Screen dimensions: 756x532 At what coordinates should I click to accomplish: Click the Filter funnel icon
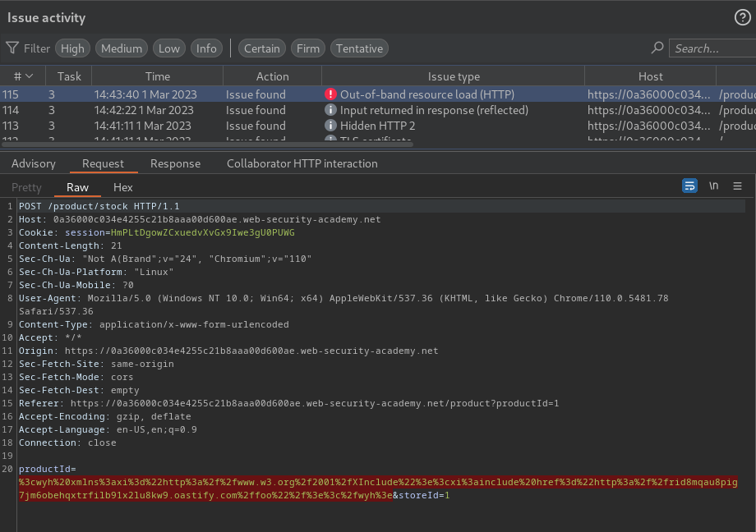click(12, 48)
